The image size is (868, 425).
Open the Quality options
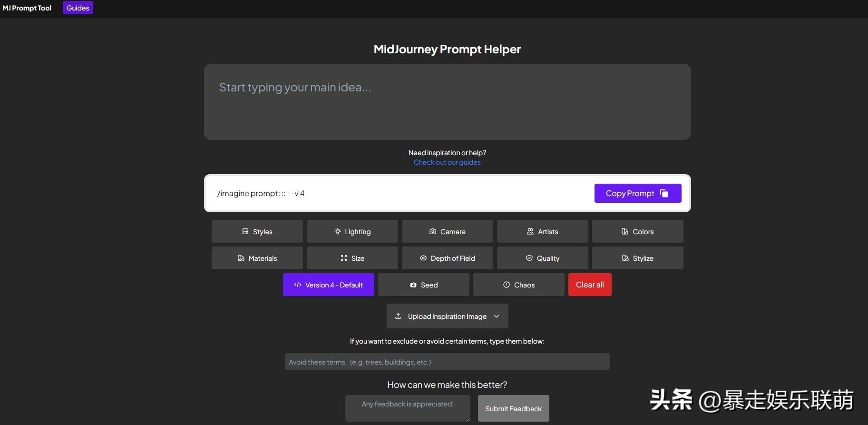(543, 258)
